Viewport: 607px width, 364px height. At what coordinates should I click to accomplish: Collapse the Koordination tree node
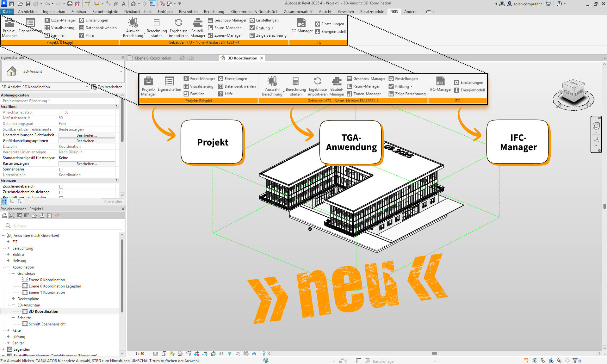click(8, 267)
